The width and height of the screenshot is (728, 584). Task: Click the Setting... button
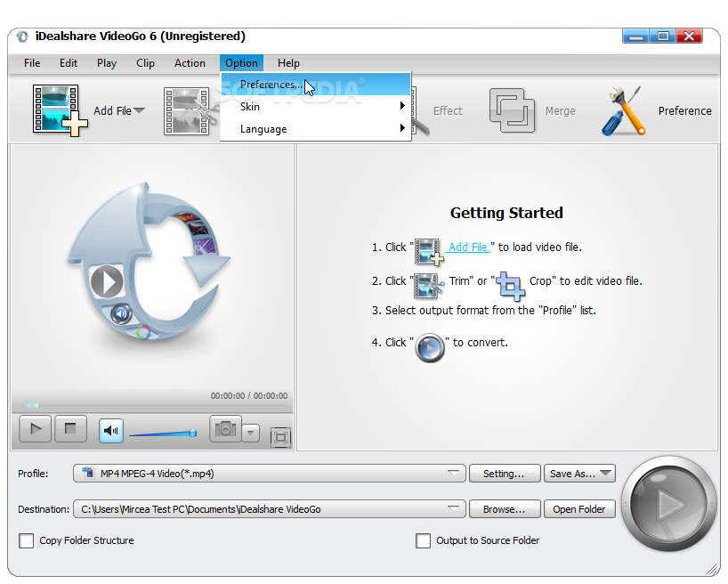(505, 474)
